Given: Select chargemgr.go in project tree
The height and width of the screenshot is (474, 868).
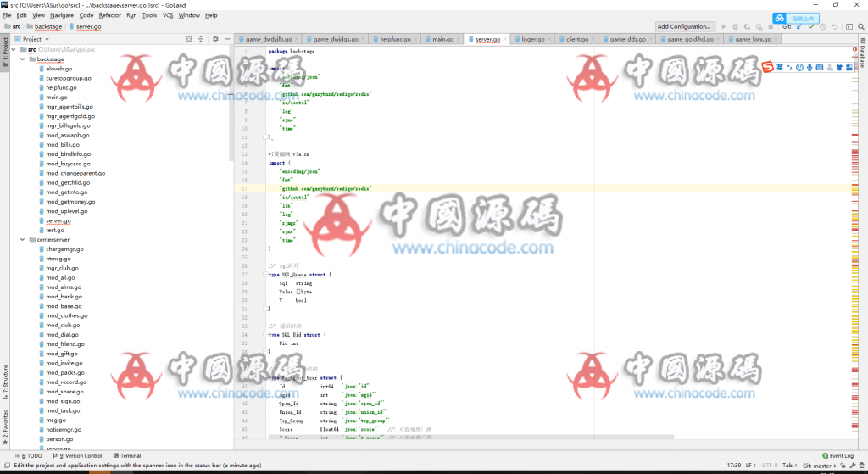Looking at the screenshot, I should pyautogui.click(x=64, y=249).
